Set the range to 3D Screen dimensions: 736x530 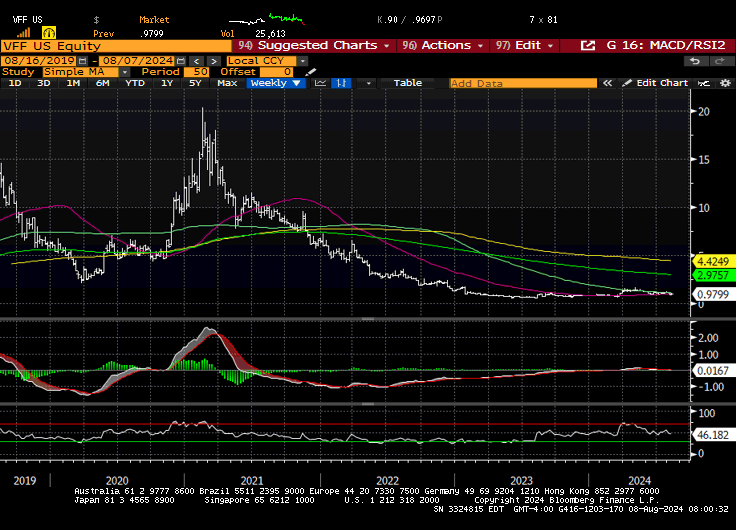pyautogui.click(x=44, y=83)
